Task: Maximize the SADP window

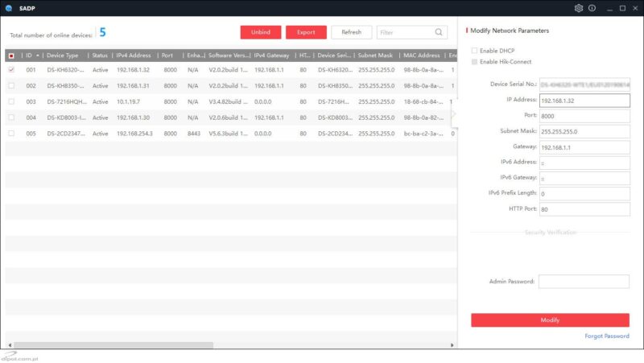Action: pyautogui.click(x=622, y=8)
